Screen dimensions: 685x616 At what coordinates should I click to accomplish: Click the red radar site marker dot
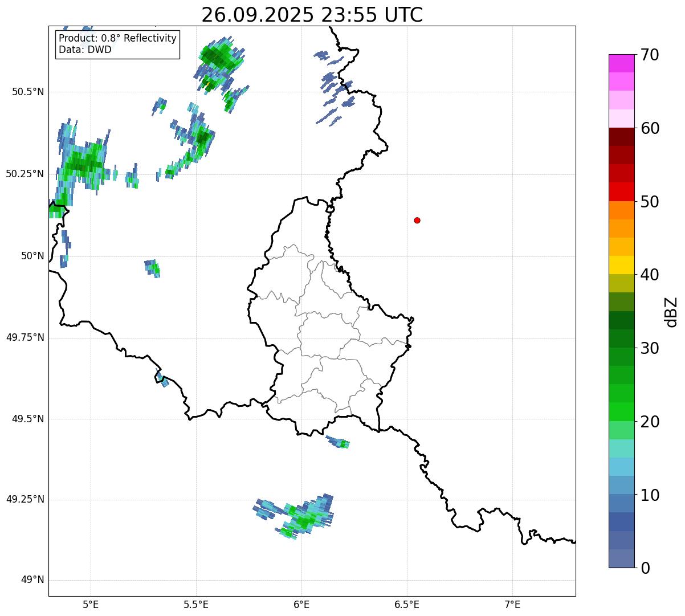click(x=417, y=221)
